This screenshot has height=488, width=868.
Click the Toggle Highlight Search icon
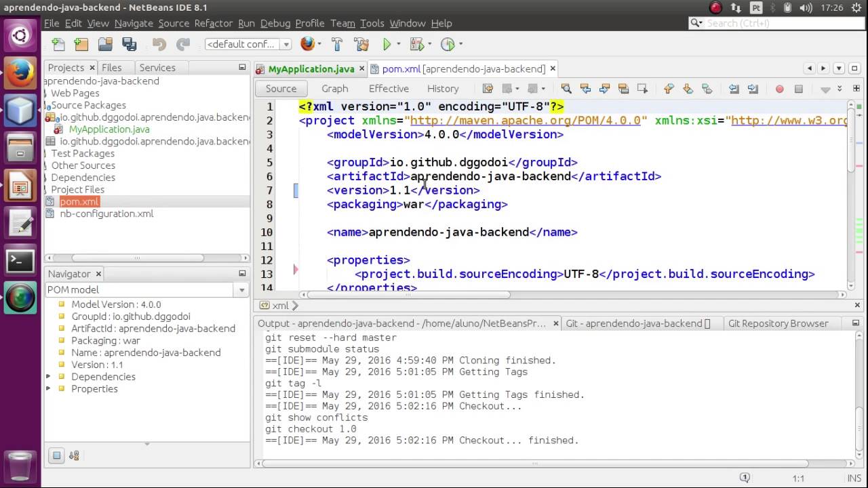623,89
